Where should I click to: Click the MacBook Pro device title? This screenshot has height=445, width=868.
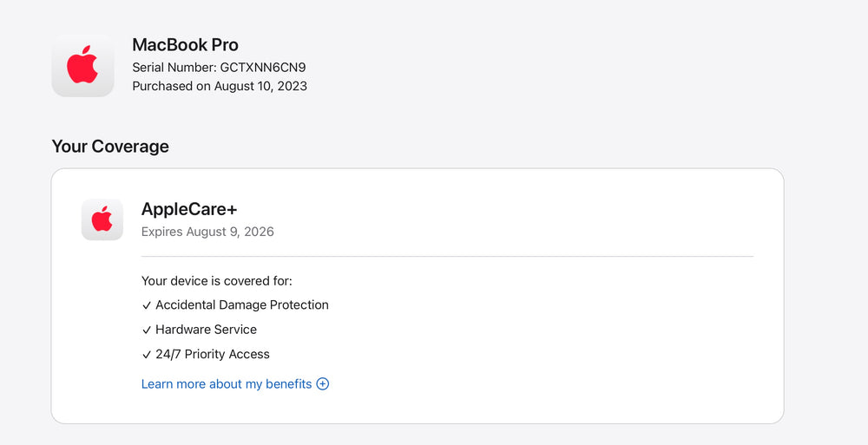[185, 45]
